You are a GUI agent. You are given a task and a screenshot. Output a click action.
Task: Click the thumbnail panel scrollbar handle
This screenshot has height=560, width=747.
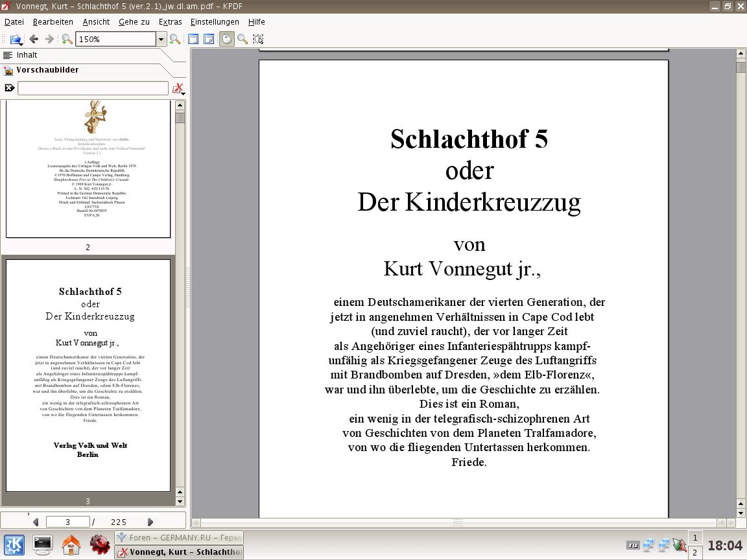[x=180, y=117]
